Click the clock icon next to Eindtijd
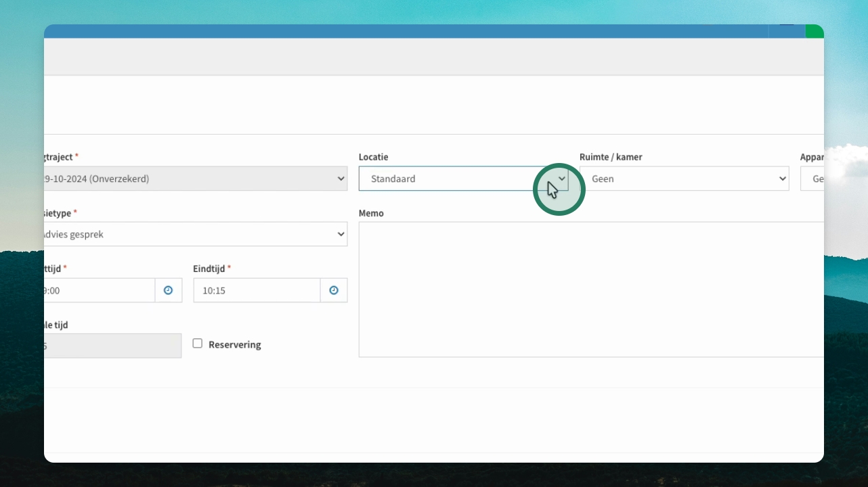The width and height of the screenshot is (868, 487). point(334,290)
